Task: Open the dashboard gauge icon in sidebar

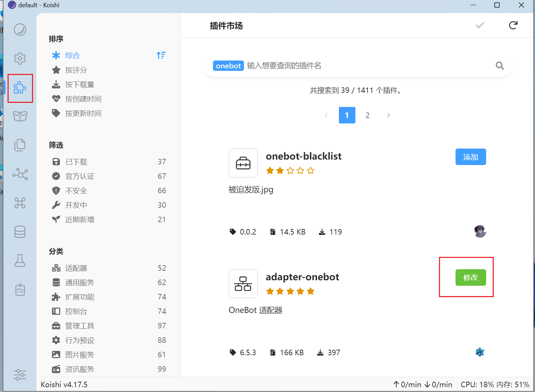Action: pos(20,30)
